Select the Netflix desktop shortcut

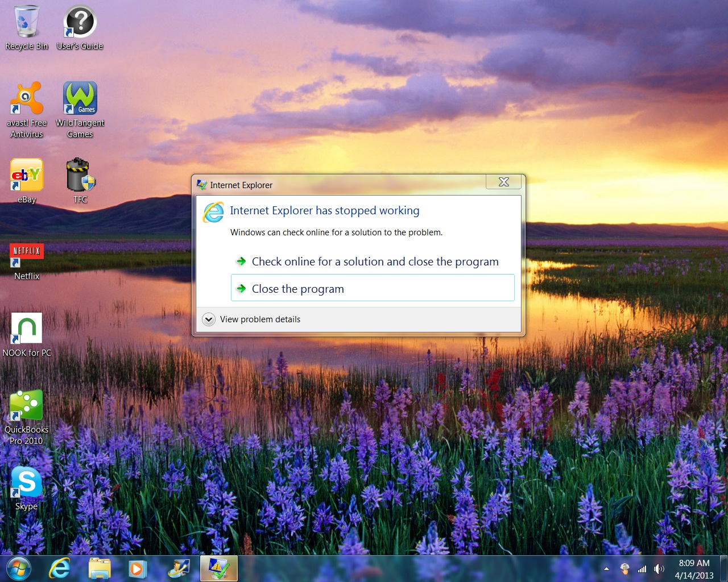pyautogui.click(x=27, y=261)
